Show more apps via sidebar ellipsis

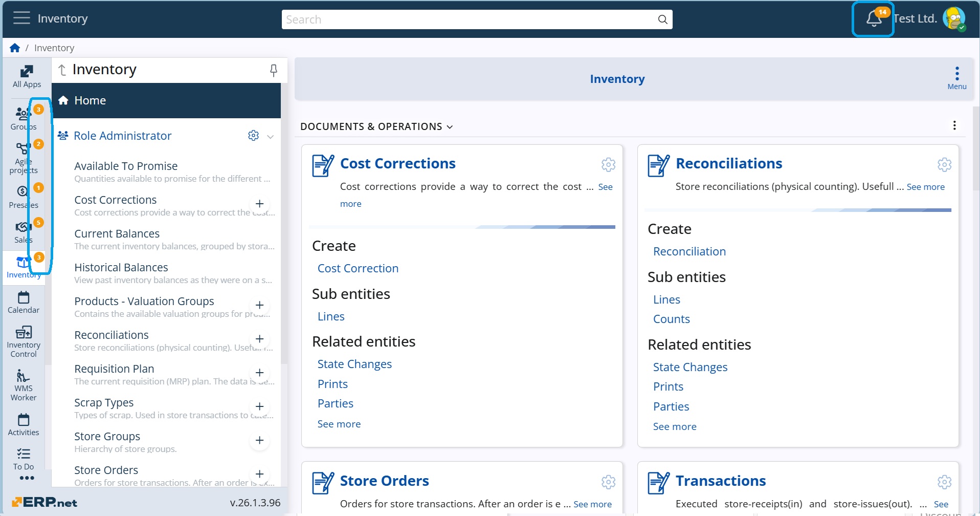click(27, 478)
